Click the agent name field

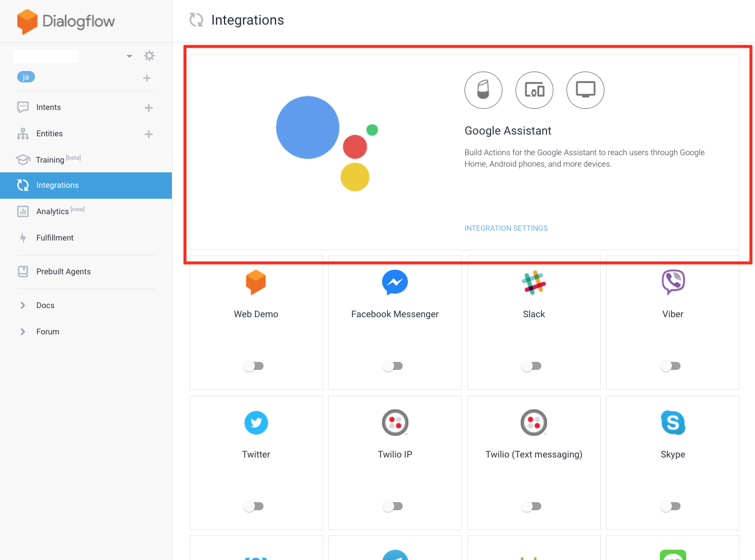tap(46, 56)
